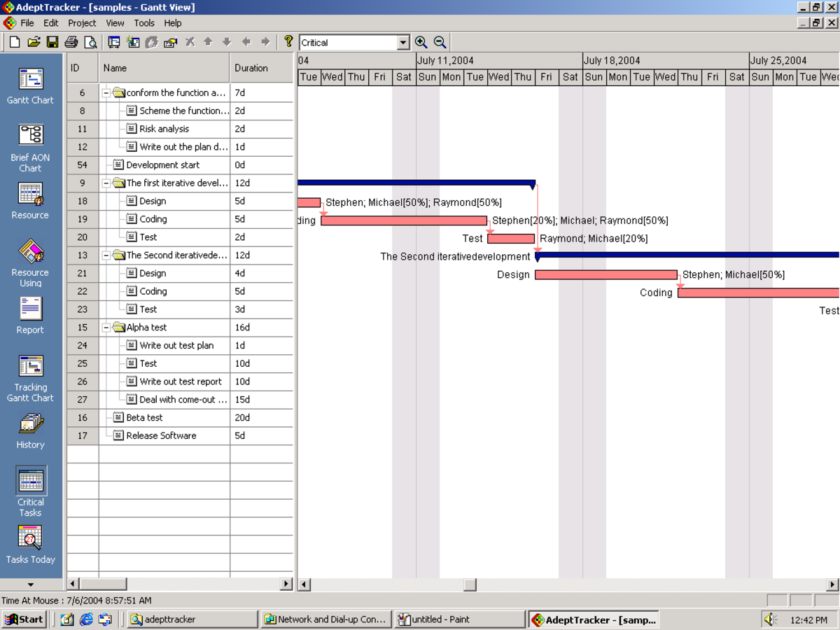Switch to the Brief AON Chart view
The width and height of the screenshot is (840, 630).
[x=30, y=135]
